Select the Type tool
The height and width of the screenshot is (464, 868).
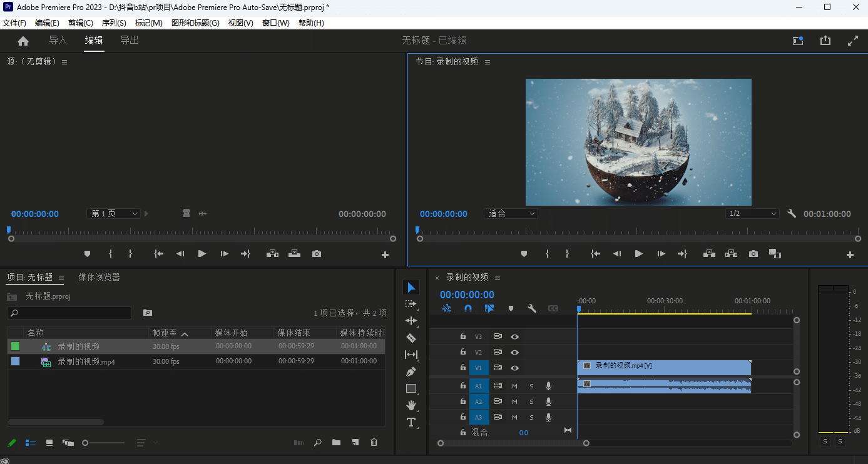click(x=411, y=422)
